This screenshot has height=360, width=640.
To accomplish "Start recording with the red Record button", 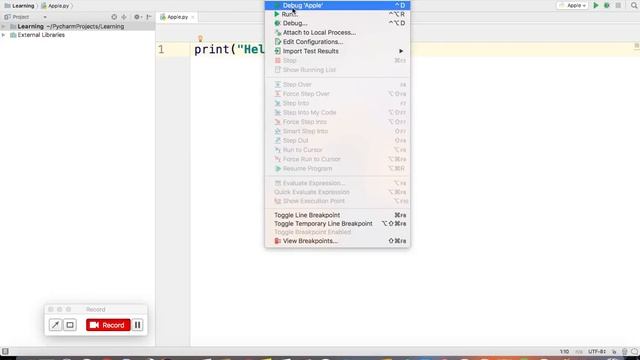I will pos(108,325).
